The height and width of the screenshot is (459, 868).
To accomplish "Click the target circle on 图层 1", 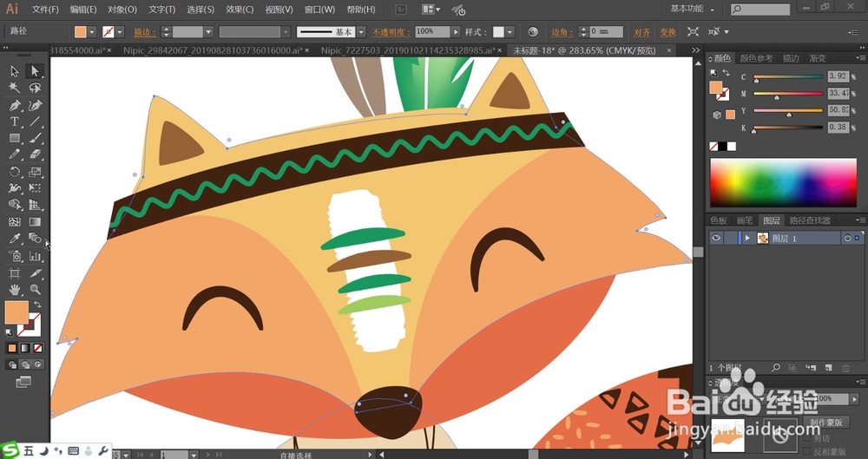I will pyautogui.click(x=847, y=239).
